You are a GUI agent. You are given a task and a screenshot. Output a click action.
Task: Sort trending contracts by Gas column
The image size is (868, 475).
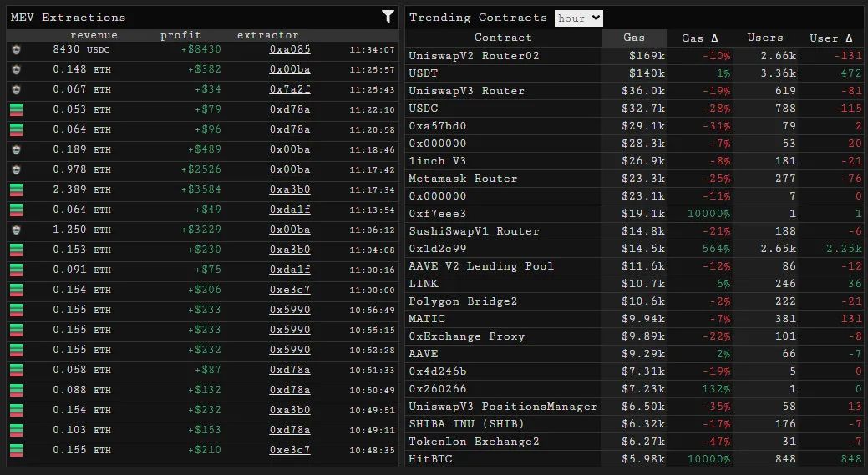[x=634, y=38]
